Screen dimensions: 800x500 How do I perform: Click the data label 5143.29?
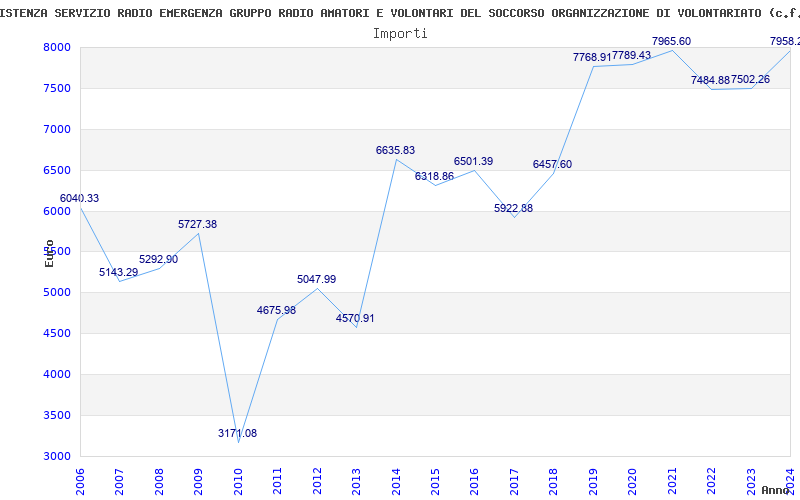[x=118, y=272]
